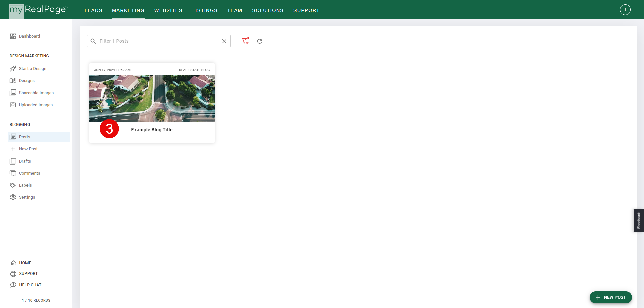This screenshot has width=644, height=308.
Task: Go to the HOME link at the bottom
Action: (x=25, y=263)
